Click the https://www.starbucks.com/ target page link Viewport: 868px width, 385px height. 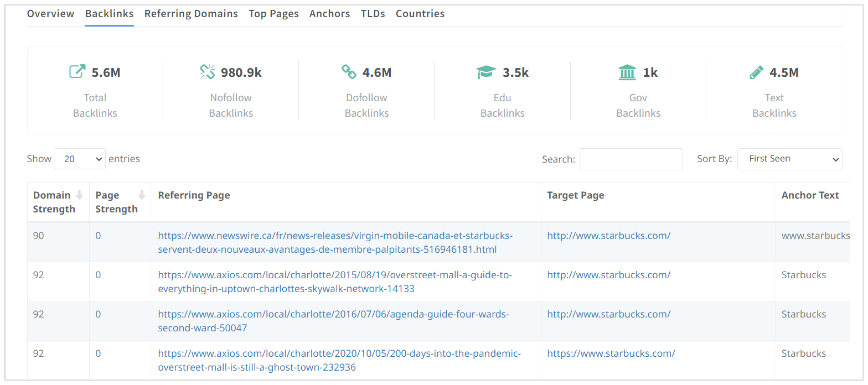[x=611, y=353]
